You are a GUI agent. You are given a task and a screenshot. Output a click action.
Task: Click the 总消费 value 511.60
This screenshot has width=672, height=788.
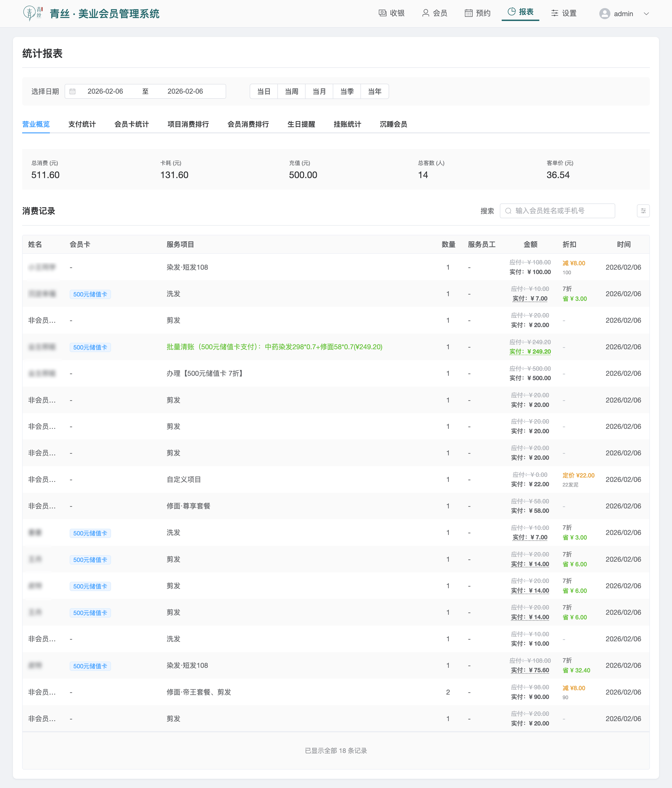(x=45, y=175)
